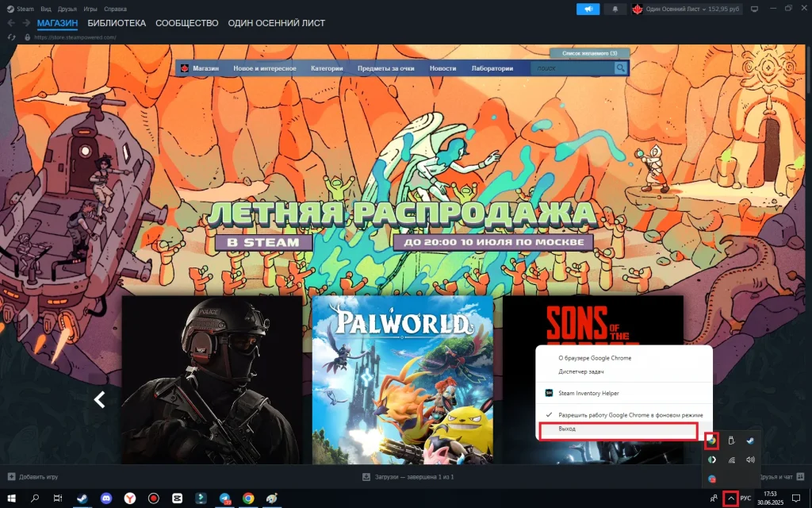This screenshot has width=812, height=508.
Task: Open Discord from the taskbar
Action: (106, 498)
